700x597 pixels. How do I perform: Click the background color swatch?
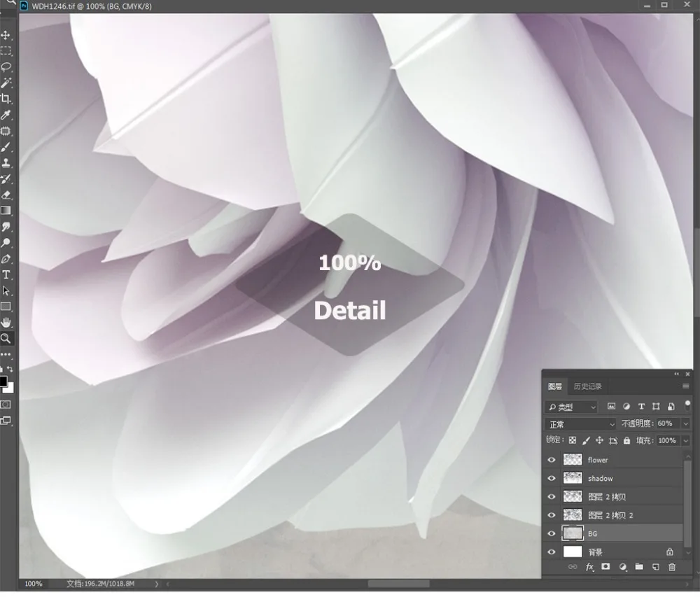point(10,388)
